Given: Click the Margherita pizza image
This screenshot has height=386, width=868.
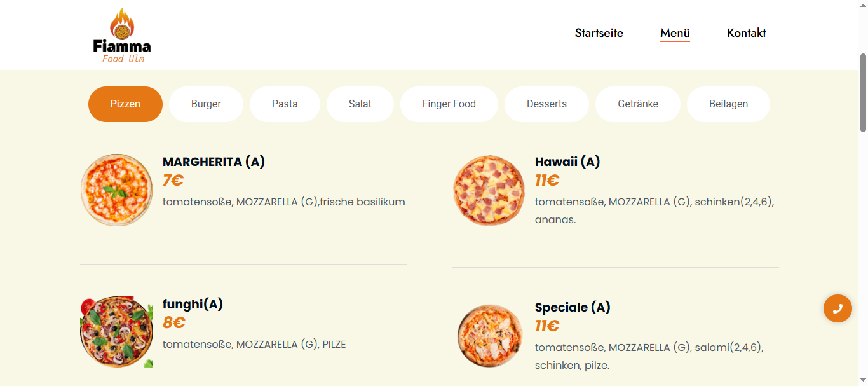Looking at the screenshot, I should coord(116,190).
